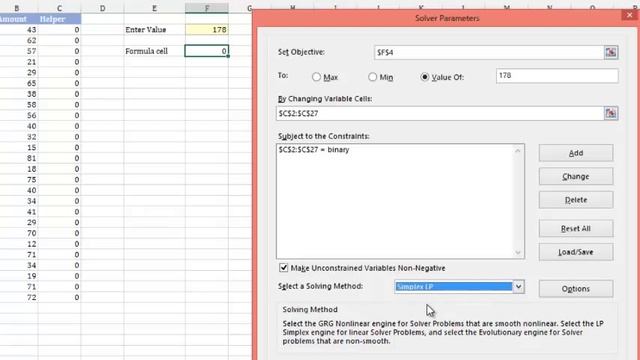Click the By Changing Variable Cells field

tap(440, 113)
